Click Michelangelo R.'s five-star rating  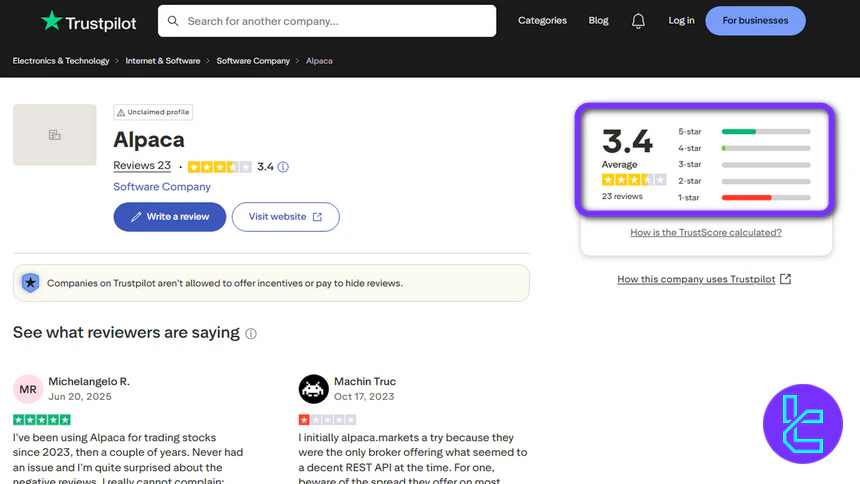pyautogui.click(x=42, y=420)
